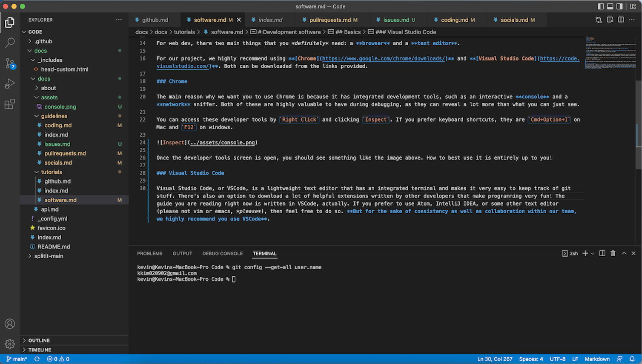Click the zsh terminal profile icon
642x364 pixels.
click(565, 253)
